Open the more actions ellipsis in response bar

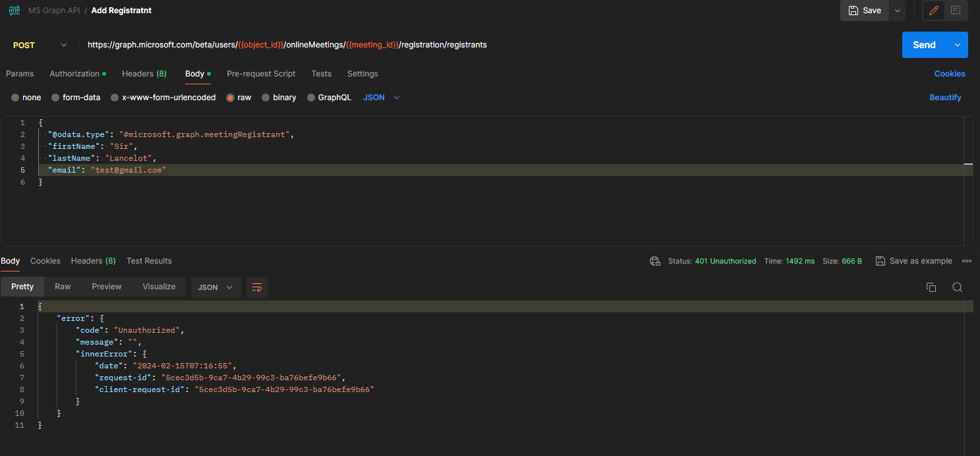point(967,261)
